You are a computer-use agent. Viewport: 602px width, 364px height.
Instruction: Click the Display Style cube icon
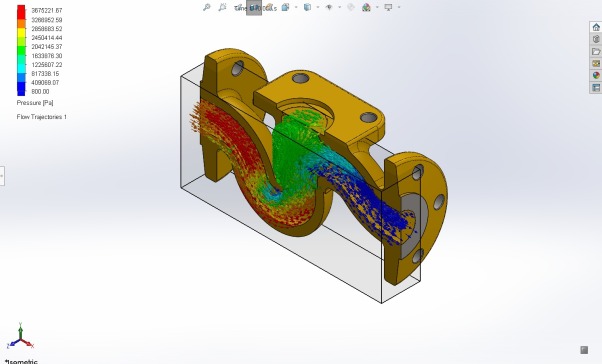307,7
